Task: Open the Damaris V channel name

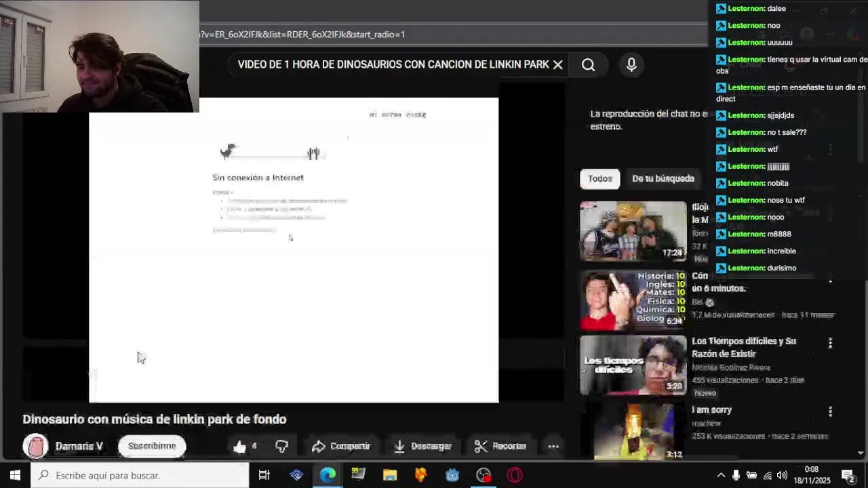Action: tap(79, 446)
